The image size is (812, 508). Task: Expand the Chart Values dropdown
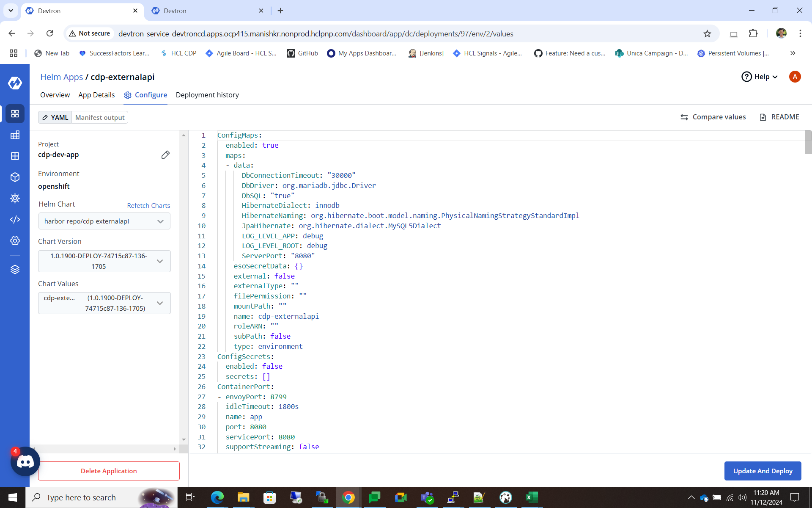(x=104, y=303)
